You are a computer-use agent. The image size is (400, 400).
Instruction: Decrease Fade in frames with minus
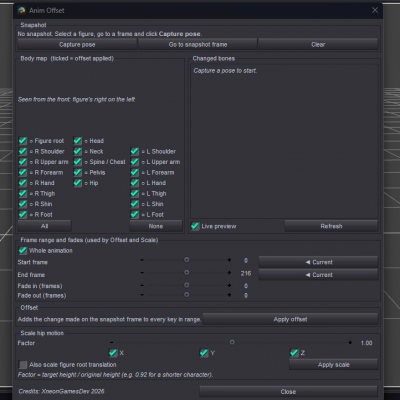142,285
